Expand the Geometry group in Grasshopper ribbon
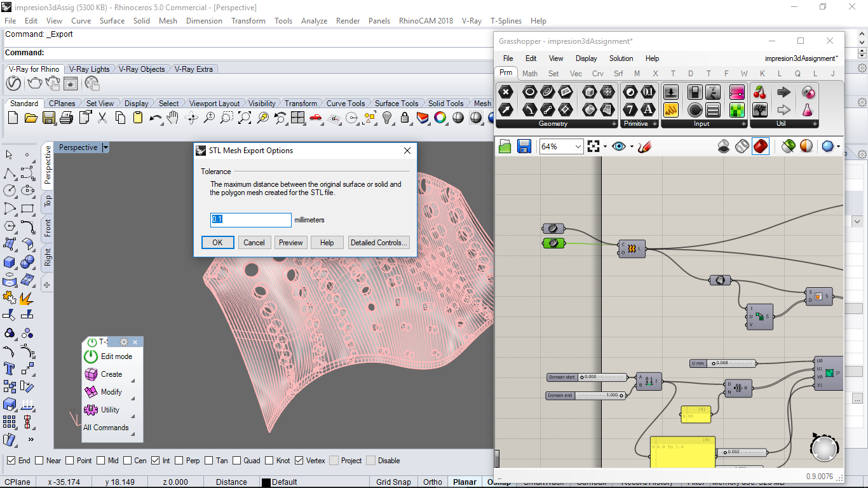868x488 pixels. pos(614,124)
